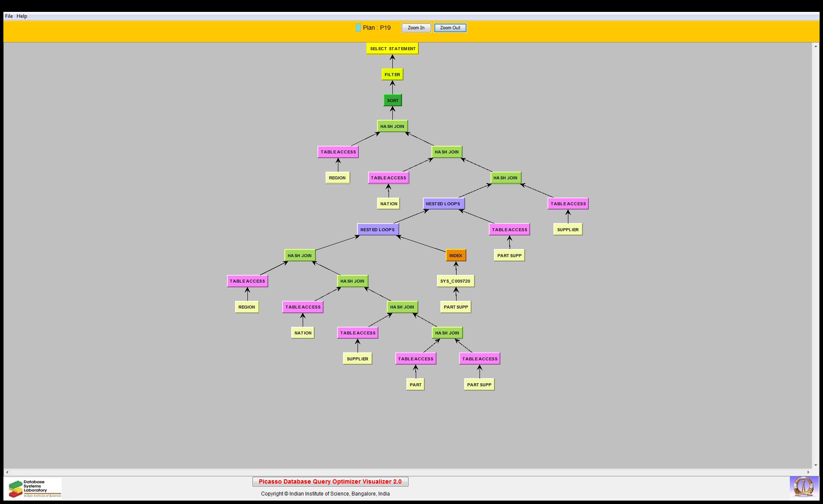Select the SELECT STATEMENT root node
This screenshot has height=504, width=823.
click(x=392, y=48)
